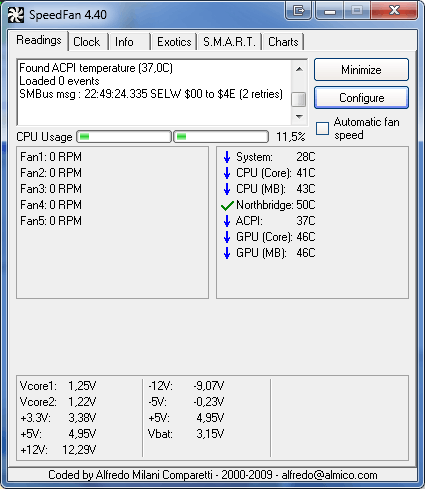Image resolution: width=425 pixels, height=489 pixels.
Task: Click the 'Loaded 0 events' log line
Action: (59, 81)
